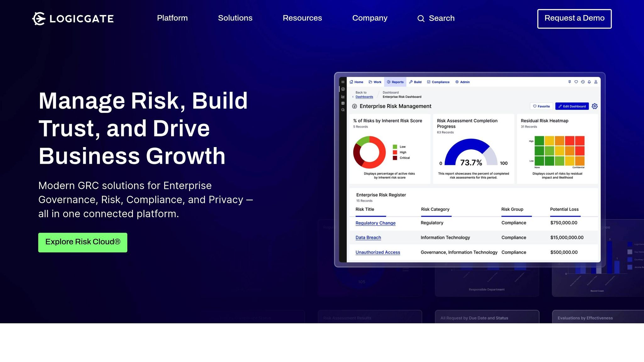This screenshot has height=362, width=644.
Task: Select the bar chart sidebar icon
Action: point(343,96)
